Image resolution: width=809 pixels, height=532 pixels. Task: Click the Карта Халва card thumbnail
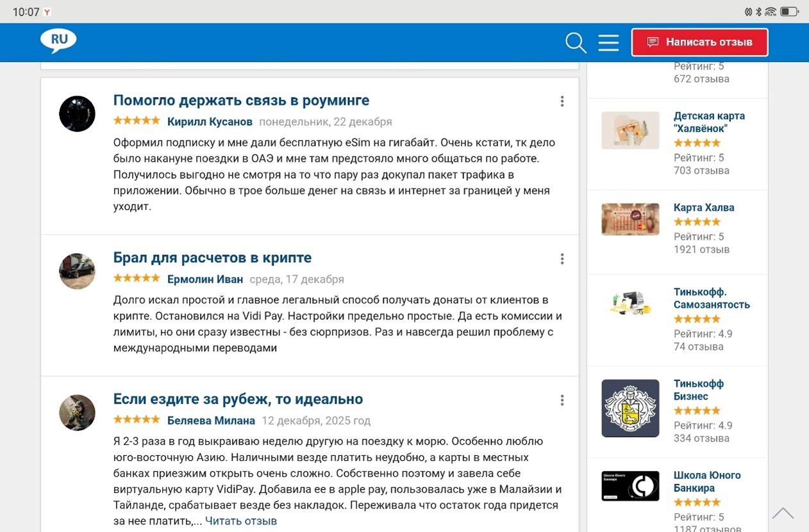(x=630, y=219)
